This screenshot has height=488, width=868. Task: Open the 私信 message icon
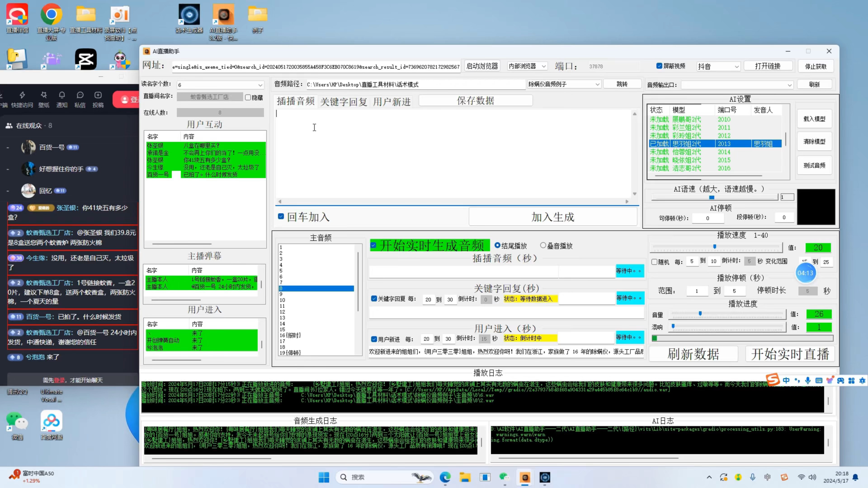80,95
